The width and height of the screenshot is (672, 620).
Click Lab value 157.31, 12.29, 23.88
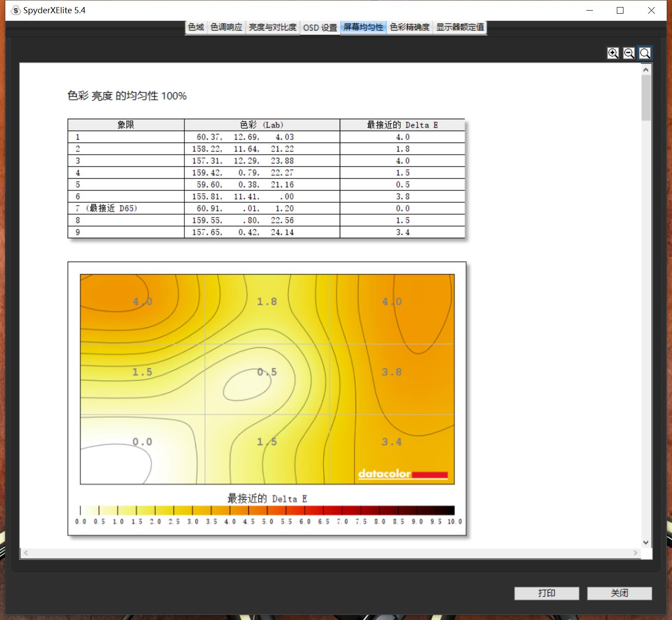(x=243, y=161)
